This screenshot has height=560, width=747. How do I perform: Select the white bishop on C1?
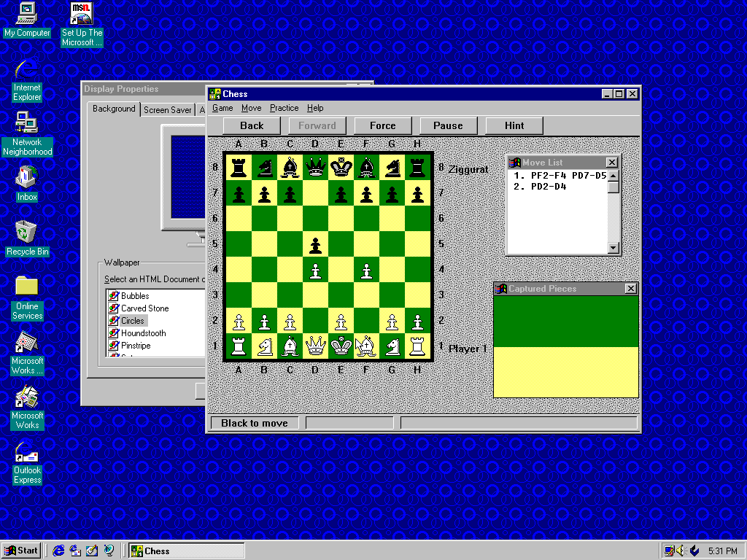[x=290, y=346]
